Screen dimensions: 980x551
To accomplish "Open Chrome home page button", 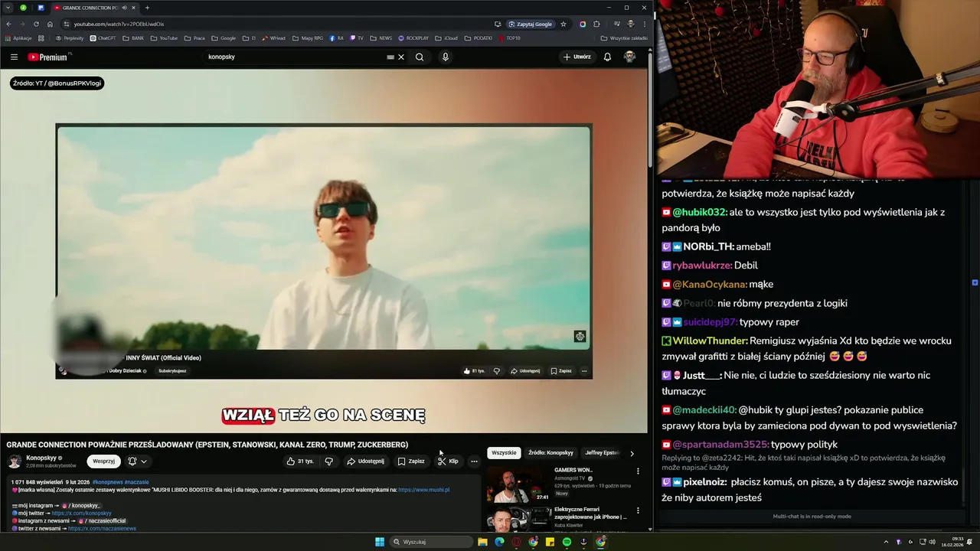I will click(x=50, y=24).
